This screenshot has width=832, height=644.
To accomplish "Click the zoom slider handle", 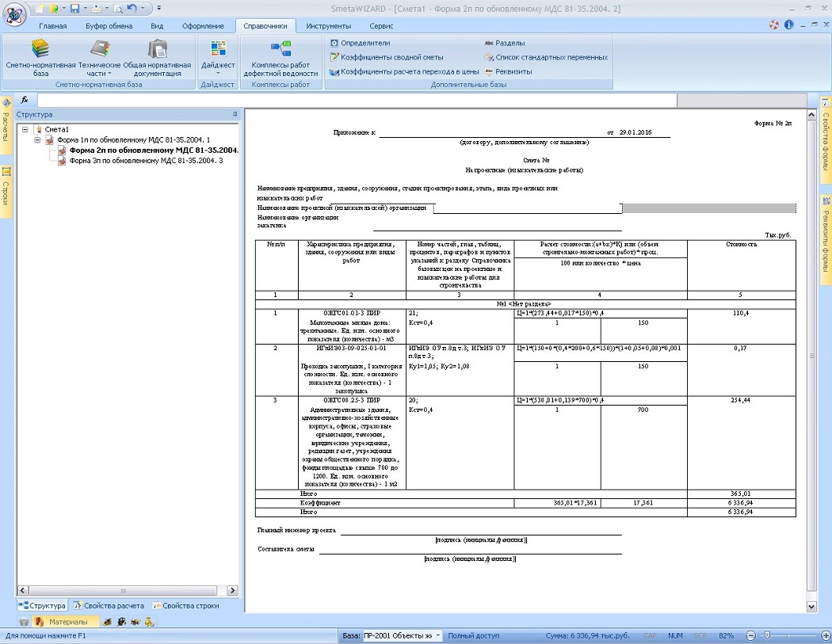I will click(x=766, y=635).
